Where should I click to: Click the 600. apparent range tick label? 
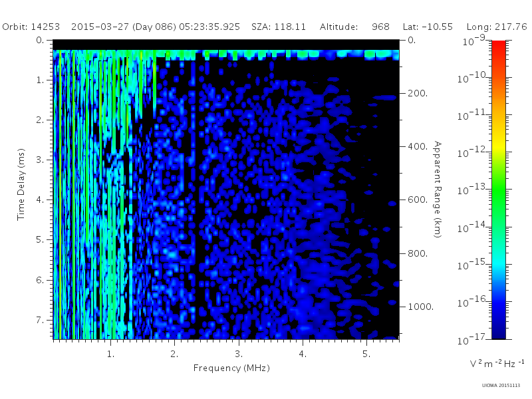tap(418, 200)
